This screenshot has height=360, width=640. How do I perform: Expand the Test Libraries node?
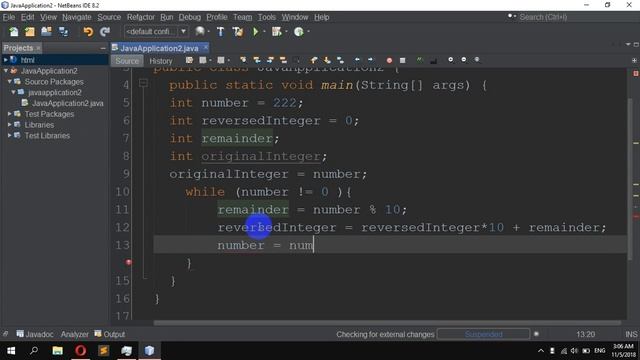pos(9,135)
